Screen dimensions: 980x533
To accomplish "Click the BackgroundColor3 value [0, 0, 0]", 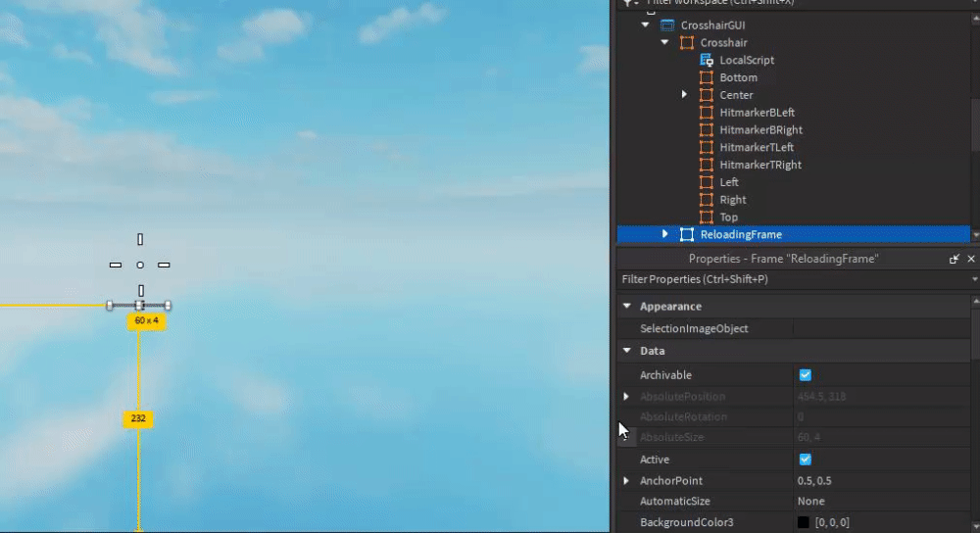I will [x=832, y=522].
